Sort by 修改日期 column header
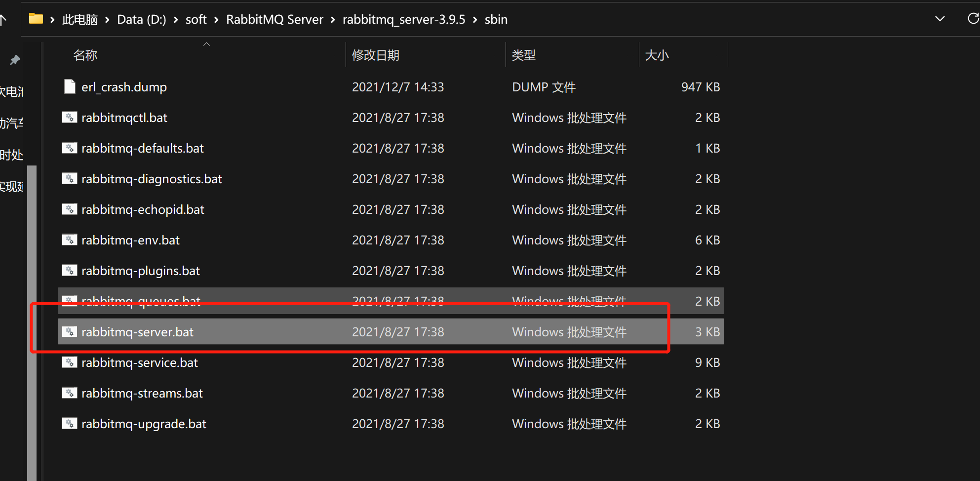 click(x=376, y=55)
